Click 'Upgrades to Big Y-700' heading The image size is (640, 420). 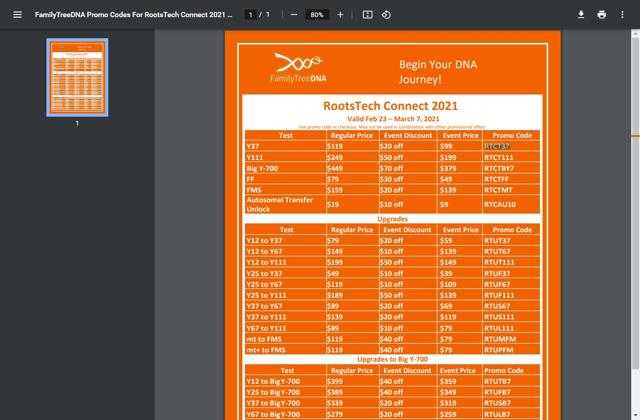click(392, 359)
